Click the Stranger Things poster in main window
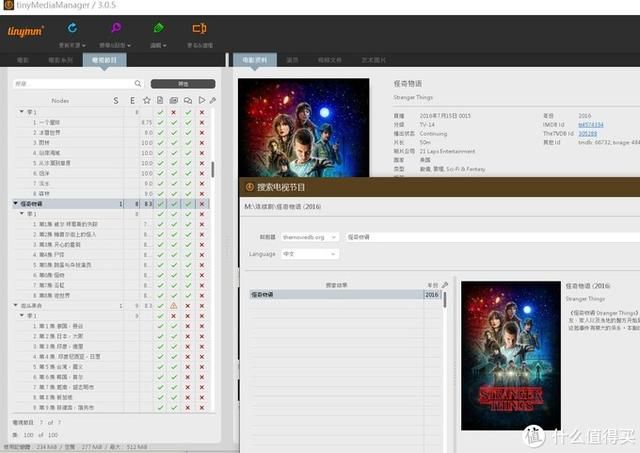This screenshot has height=453, width=640. (x=304, y=128)
